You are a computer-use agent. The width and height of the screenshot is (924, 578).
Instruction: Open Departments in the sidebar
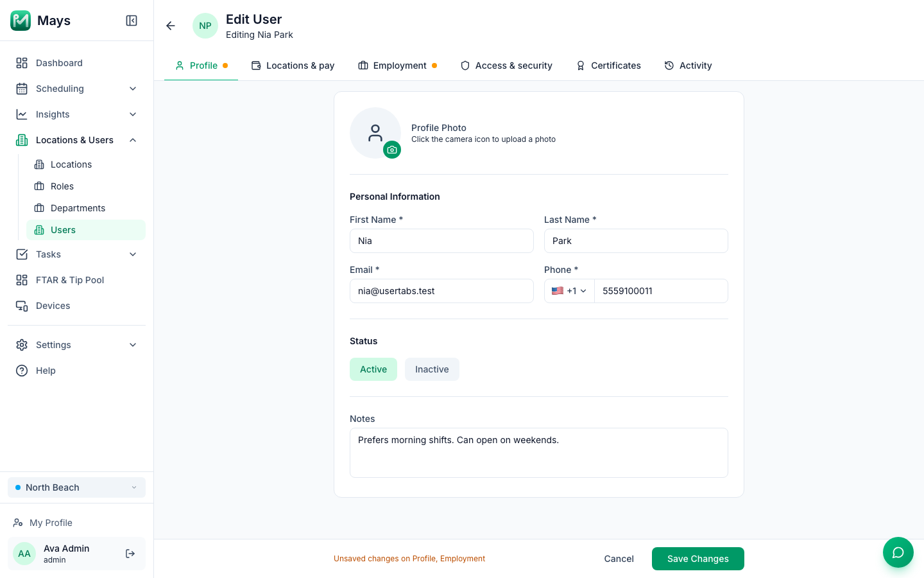[86, 208]
